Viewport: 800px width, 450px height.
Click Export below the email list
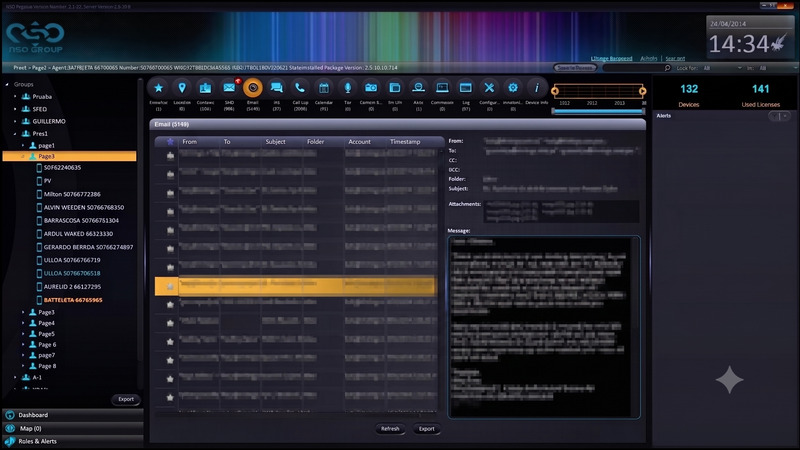coord(427,429)
